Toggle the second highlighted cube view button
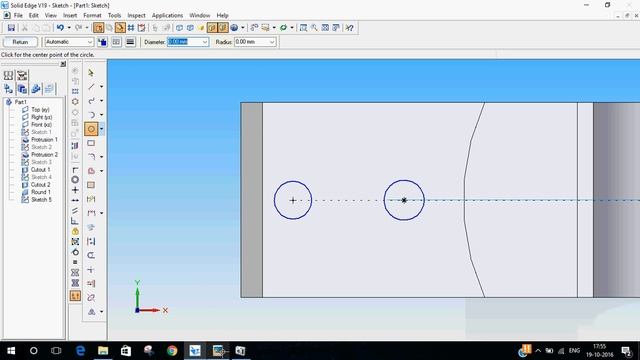This screenshot has height=360, width=640. pos(222,28)
